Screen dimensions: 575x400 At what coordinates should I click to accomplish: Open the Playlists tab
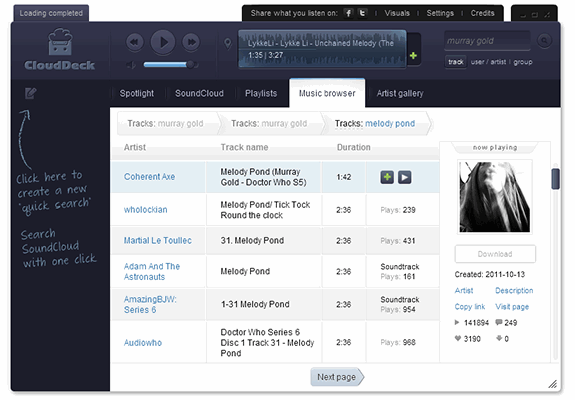click(x=261, y=93)
